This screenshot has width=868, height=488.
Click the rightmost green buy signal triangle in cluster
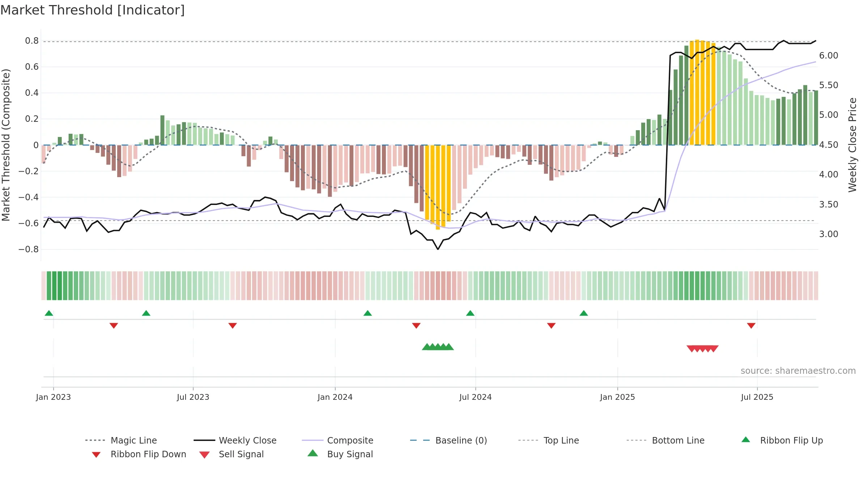(449, 347)
